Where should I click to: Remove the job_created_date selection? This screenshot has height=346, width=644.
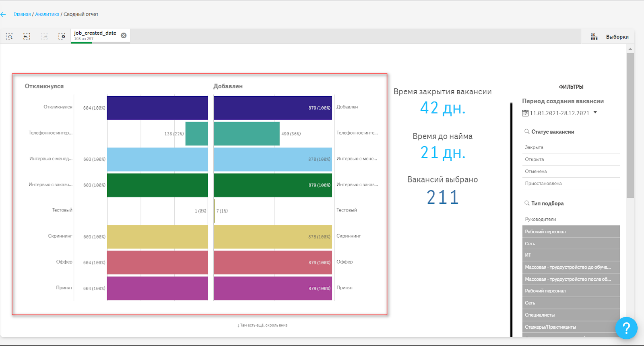click(124, 35)
